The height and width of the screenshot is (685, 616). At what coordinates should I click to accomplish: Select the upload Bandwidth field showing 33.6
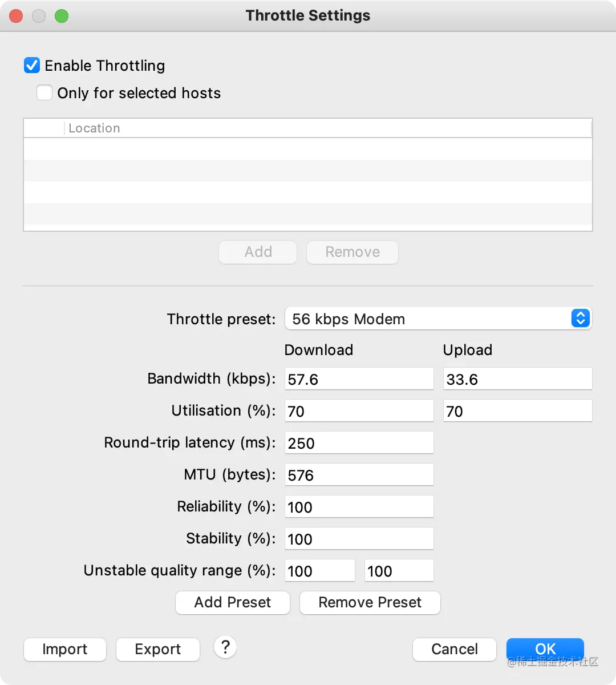pos(517,378)
